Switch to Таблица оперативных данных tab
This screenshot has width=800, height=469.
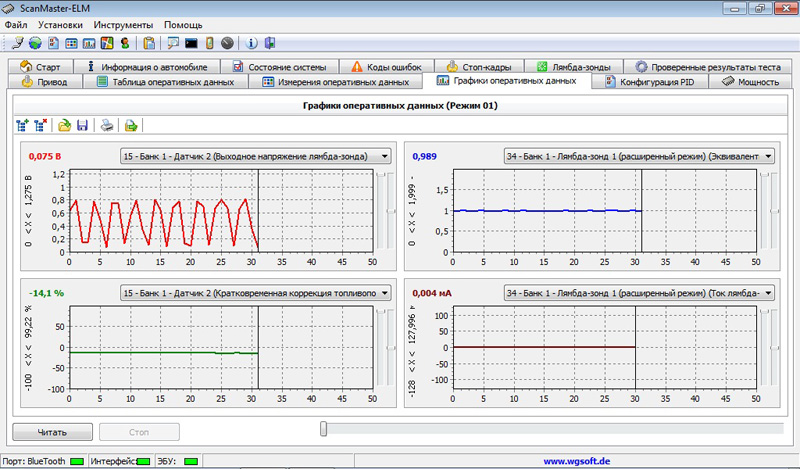[165, 82]
